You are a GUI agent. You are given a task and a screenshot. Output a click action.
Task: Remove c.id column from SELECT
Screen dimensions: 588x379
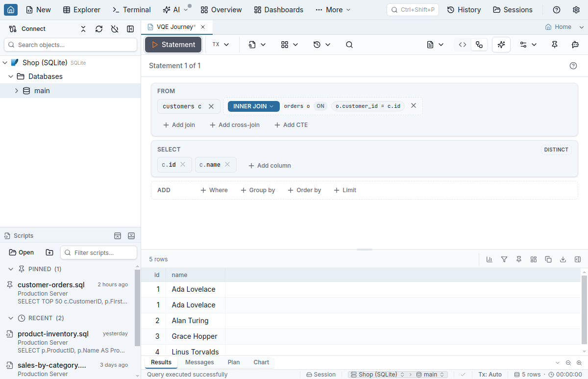click(183, 164)
